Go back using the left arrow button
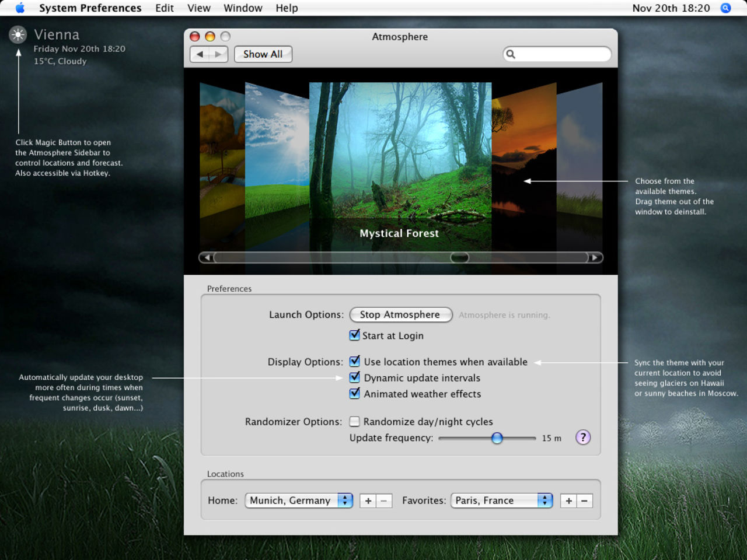This screenshot has width=747, height=560. click(200, 54)
